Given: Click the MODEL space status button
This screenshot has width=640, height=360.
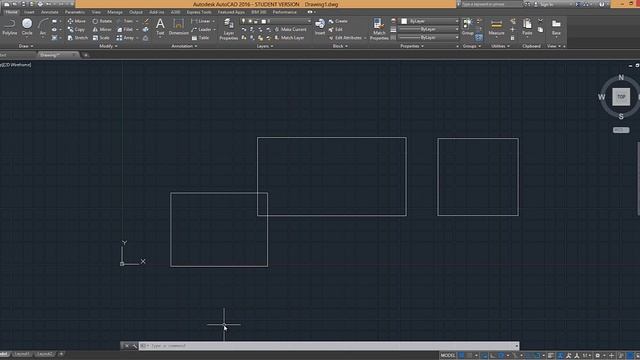Looking at the screenshot, I should coord(447,356).
